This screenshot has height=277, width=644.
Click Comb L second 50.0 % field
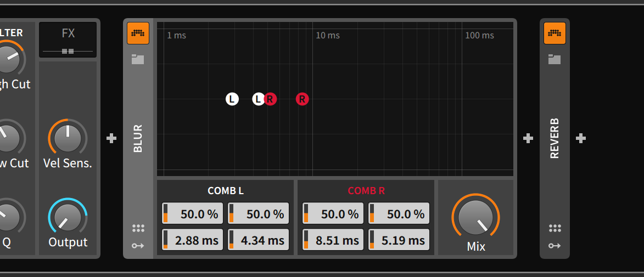[x=259, y=213]
